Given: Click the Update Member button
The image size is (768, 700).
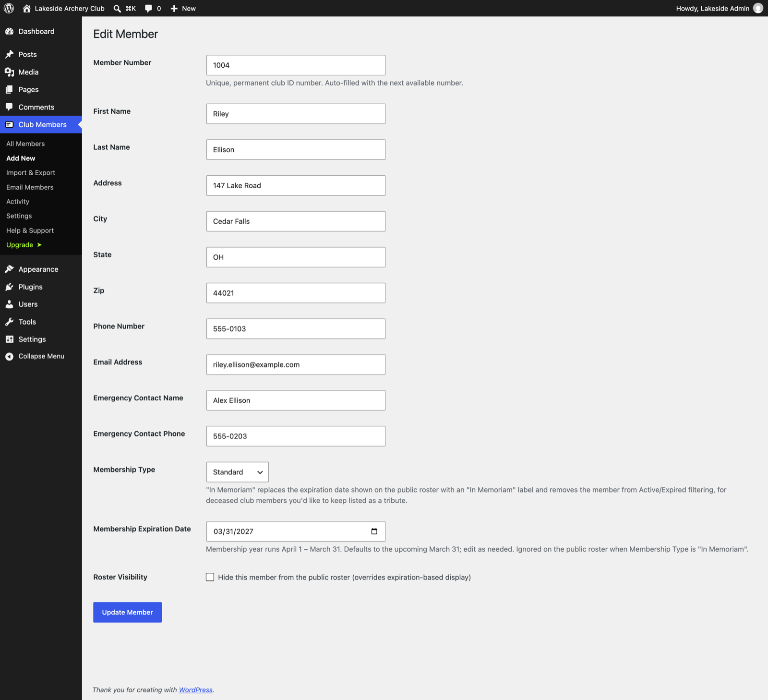Looking at the screenshot, I should (x=127, y=612).
